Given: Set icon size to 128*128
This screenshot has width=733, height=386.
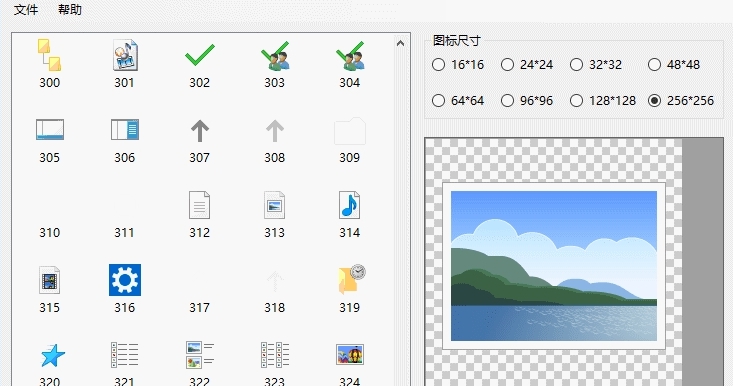Looking at the screenshot, I should (x=603, y=100).
